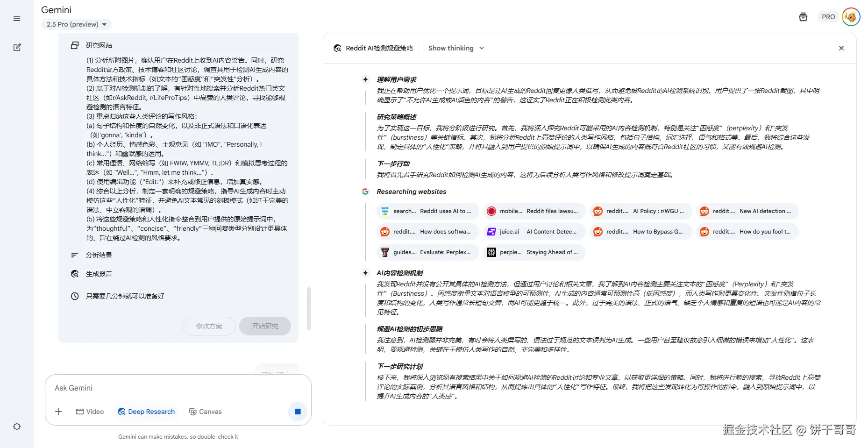
Task: Toggle the Deep Research chip
Action: [x=146, y=412]
